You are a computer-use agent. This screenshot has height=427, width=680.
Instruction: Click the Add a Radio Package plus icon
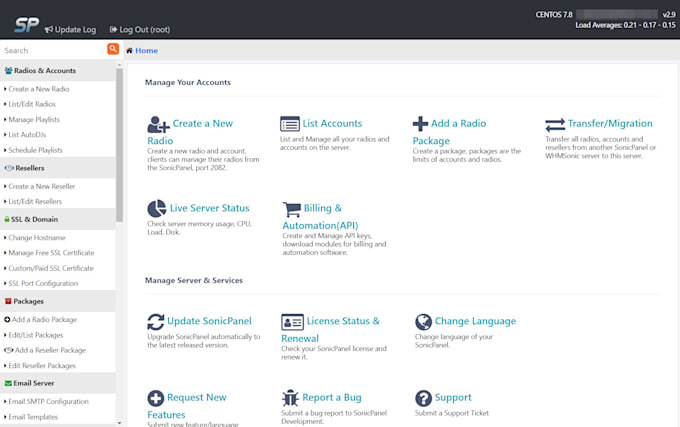pos(420,124)
